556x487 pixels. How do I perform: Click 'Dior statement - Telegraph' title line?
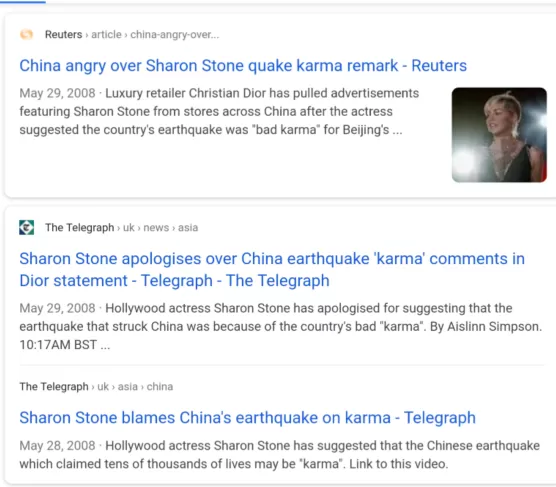116,281
